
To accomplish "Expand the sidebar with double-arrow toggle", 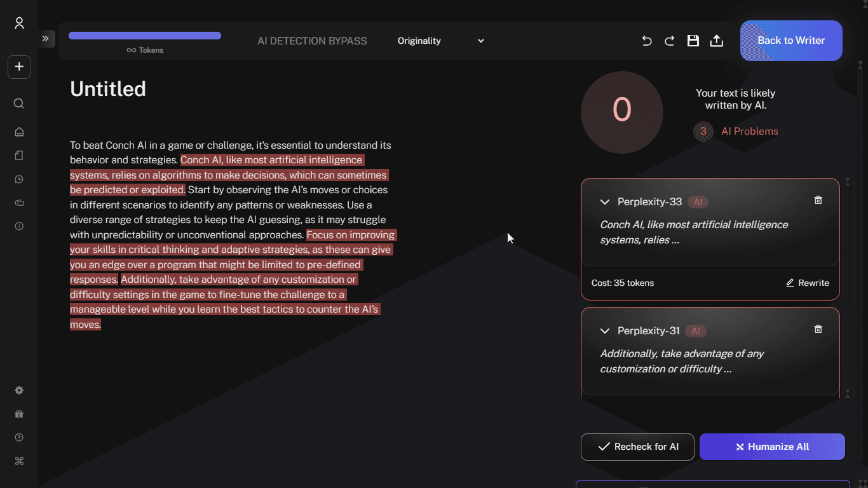I will tap(46, 39).
